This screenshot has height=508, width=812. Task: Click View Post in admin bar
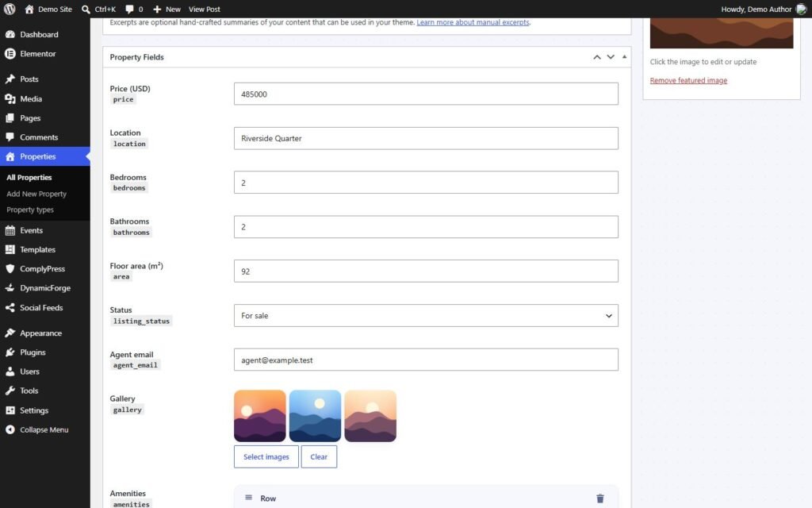point(204,10)
